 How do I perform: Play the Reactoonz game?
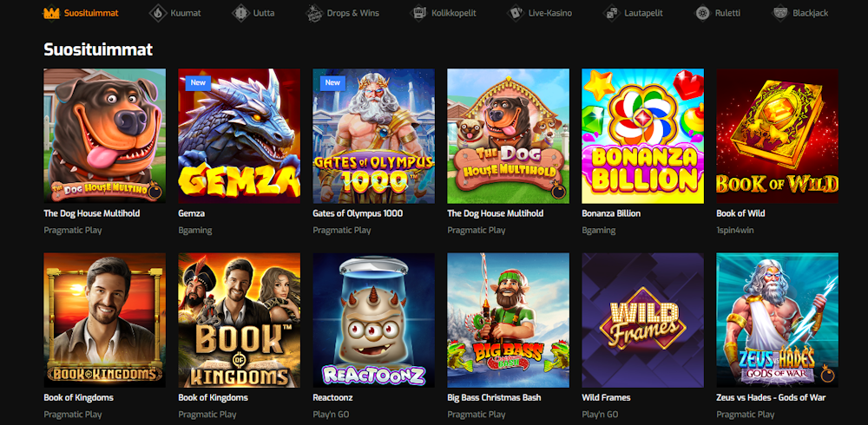point(373,319)
